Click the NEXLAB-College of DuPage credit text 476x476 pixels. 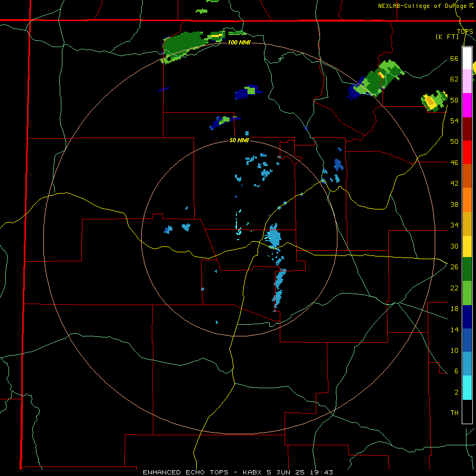coord(425,6)
